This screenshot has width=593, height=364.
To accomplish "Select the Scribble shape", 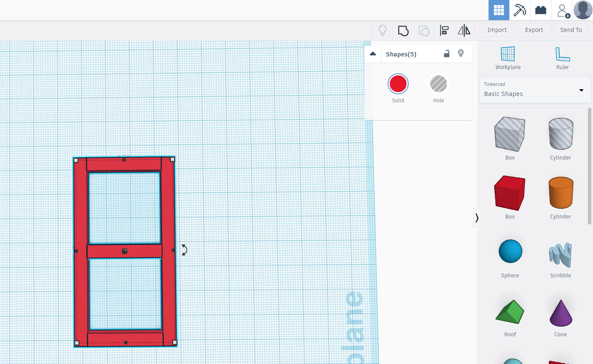I will (560, 255).
